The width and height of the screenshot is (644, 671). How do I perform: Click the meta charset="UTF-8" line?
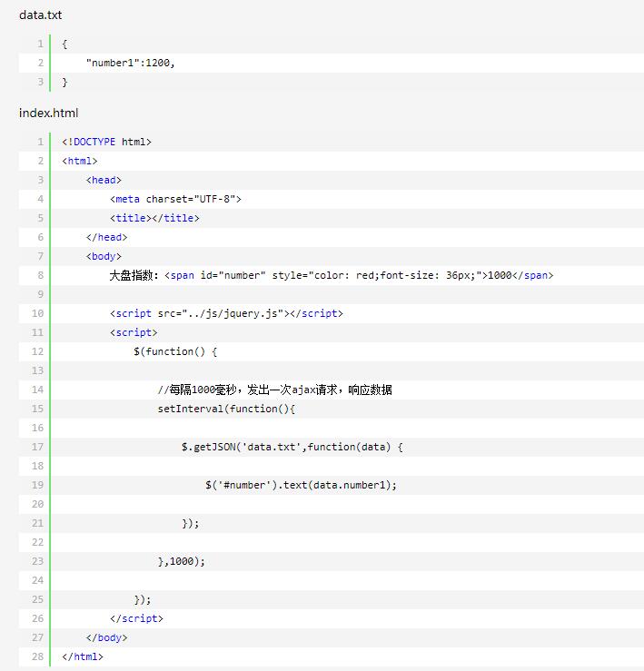(x=175, y=199)
